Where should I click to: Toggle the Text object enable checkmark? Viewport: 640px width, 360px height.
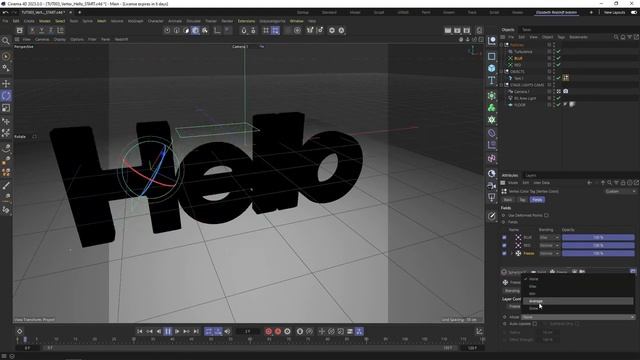click(558, 78)
